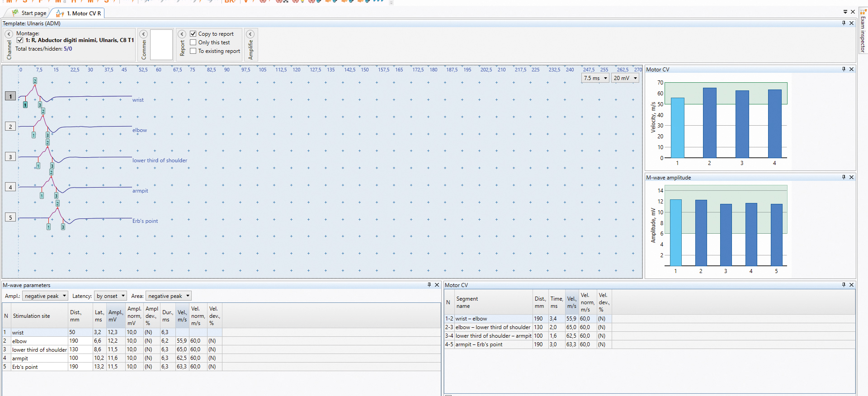Viewport: 868px width, 396px height.
Task: Select 'elbow – lower third of shoulder' segment row
Action: (x=528, y=327)
